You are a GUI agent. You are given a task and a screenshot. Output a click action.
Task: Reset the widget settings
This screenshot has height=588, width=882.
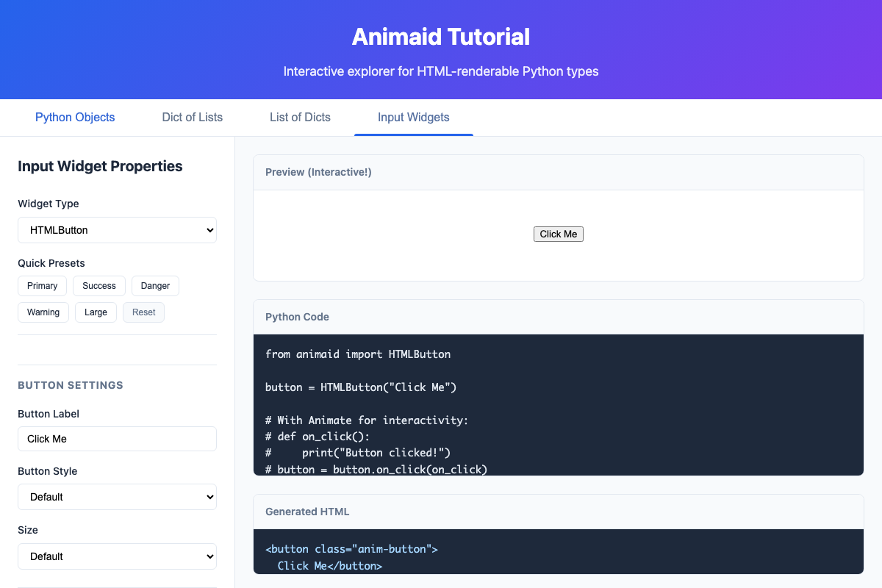coord(143,312)
